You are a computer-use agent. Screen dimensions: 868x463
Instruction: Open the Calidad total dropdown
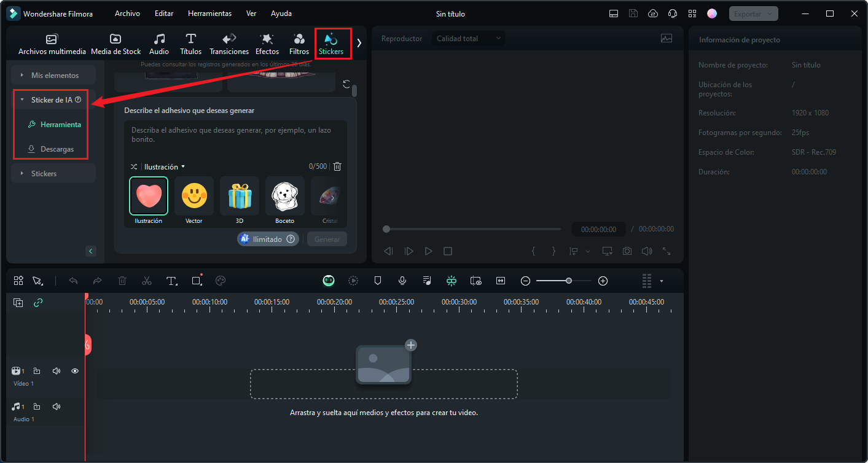tap(468, 38)
